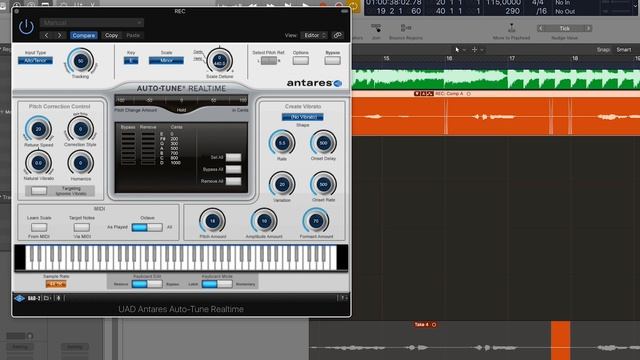Toggle Bypass for note E

[x=128, y=134]
